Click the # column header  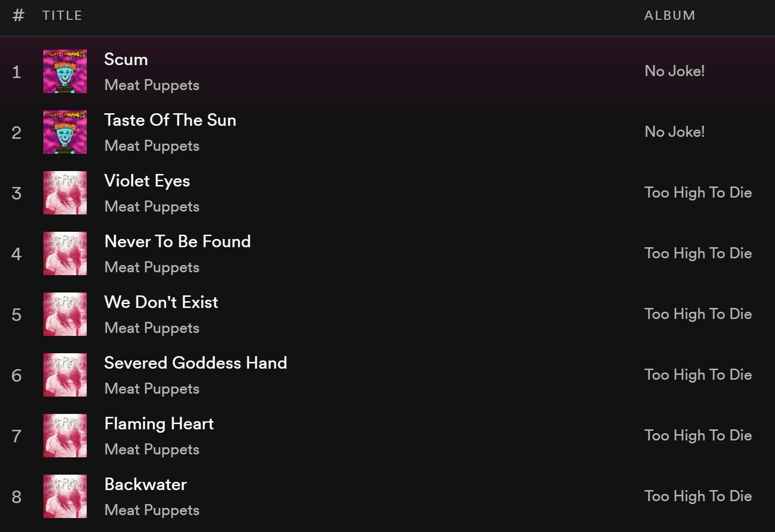[x=18, y=15]
